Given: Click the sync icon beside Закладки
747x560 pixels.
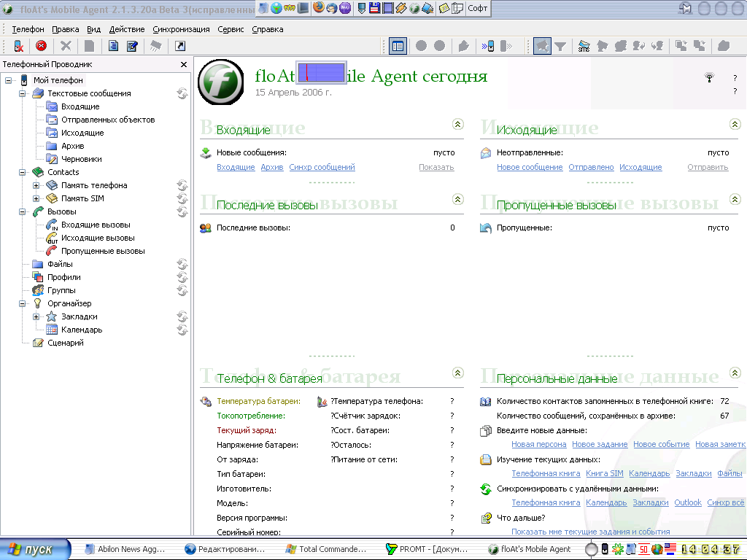Looking at the screenshot, I should (x=182, y=316).
